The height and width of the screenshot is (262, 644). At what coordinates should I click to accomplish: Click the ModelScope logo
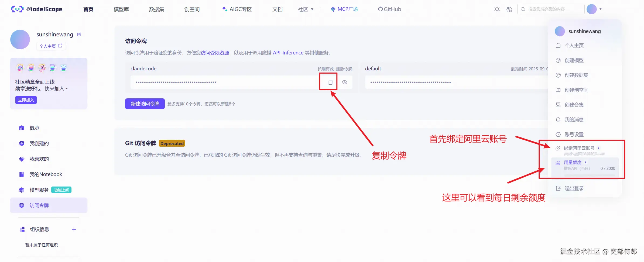(x=36, y=9)
